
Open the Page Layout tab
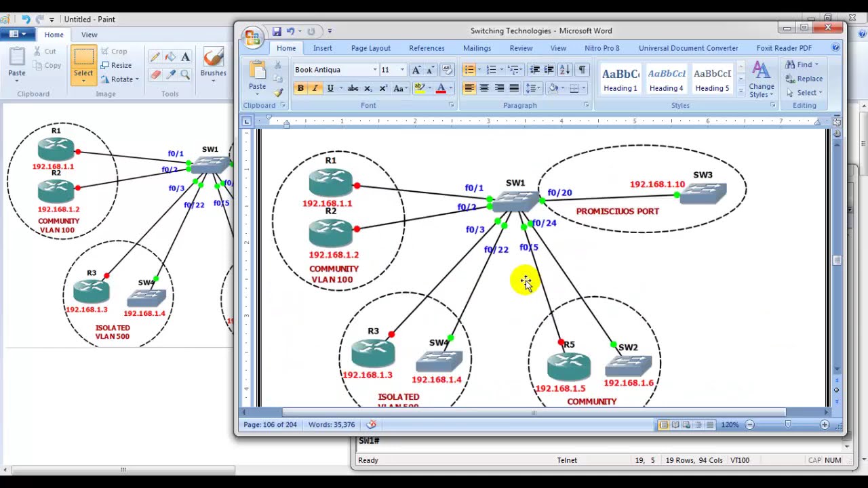click(x=371, y=48)
